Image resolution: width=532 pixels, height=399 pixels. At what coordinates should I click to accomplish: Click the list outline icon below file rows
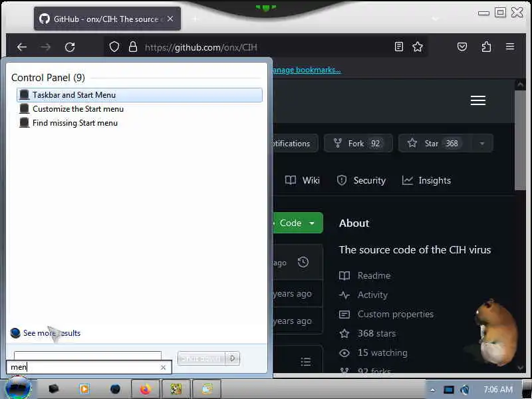click(x=306, y=362)
